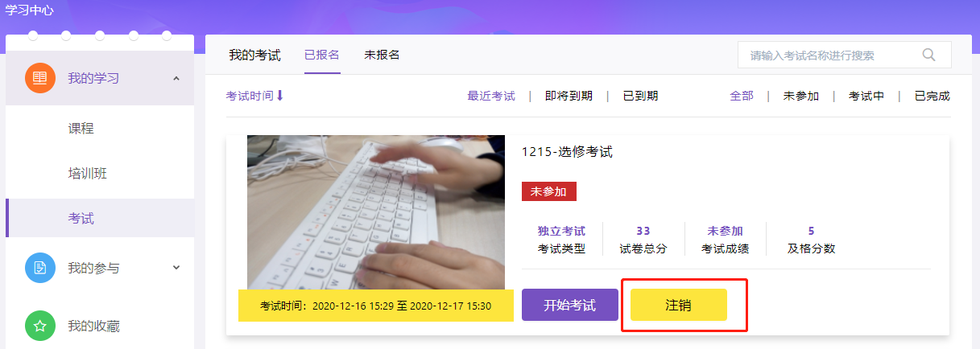Click the green My Favorites star icon
Image resolution: width=980 pixels, height=349 pixels.
(40, 326)
